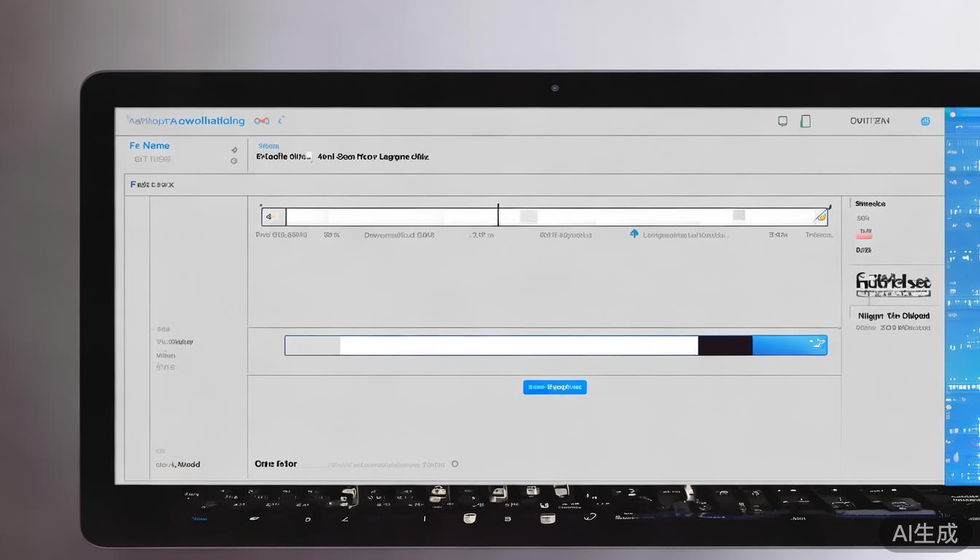Viewport: 980px width, 560px height.
Task: Click the pink highlighted item in the right panel
Action: click(864, 234)
